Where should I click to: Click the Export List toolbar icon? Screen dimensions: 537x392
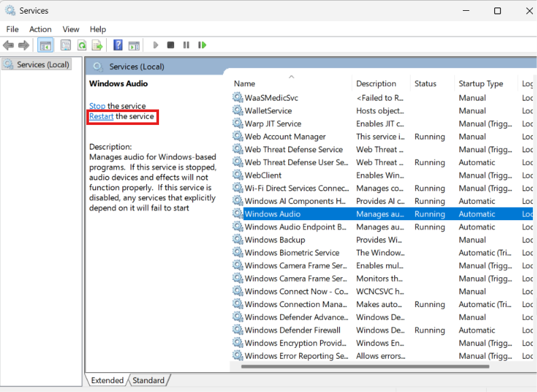[97, 46]
